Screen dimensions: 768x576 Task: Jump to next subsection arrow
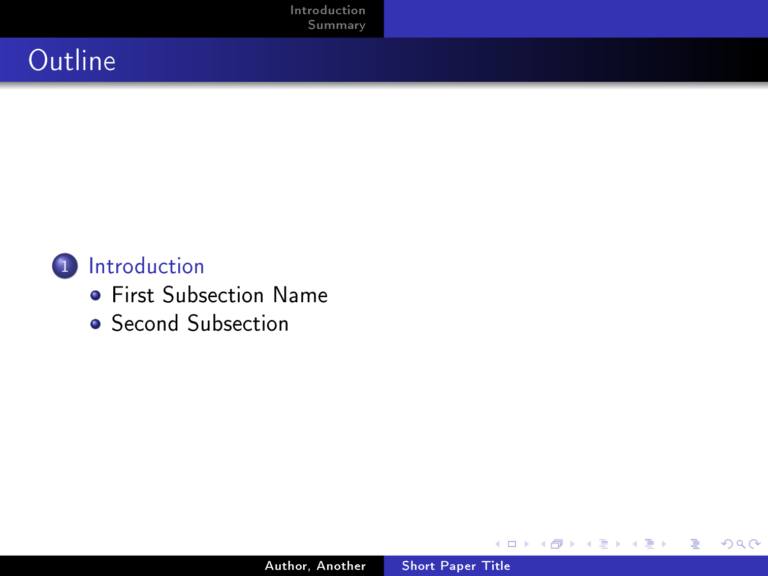click(x=616, y=544)
